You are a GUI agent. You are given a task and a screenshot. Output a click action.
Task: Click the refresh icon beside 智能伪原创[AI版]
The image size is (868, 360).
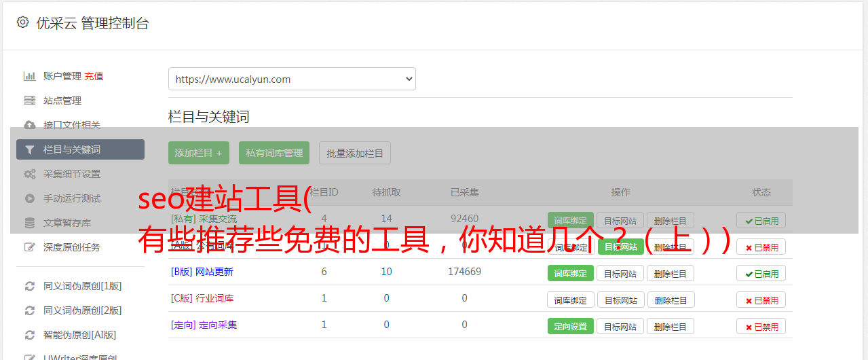pyautogui.click(x=29, y=335)
